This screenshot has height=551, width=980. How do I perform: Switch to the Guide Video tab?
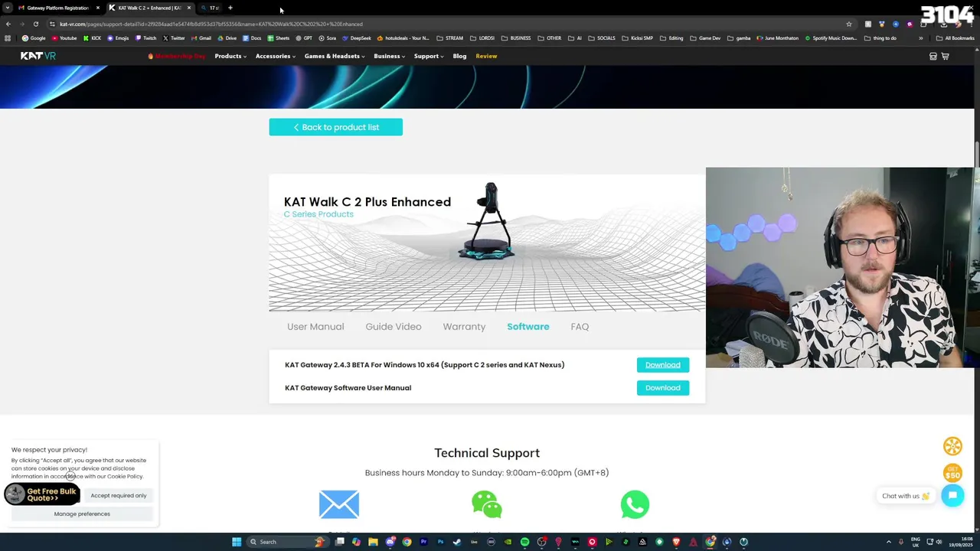click(394, 327)
